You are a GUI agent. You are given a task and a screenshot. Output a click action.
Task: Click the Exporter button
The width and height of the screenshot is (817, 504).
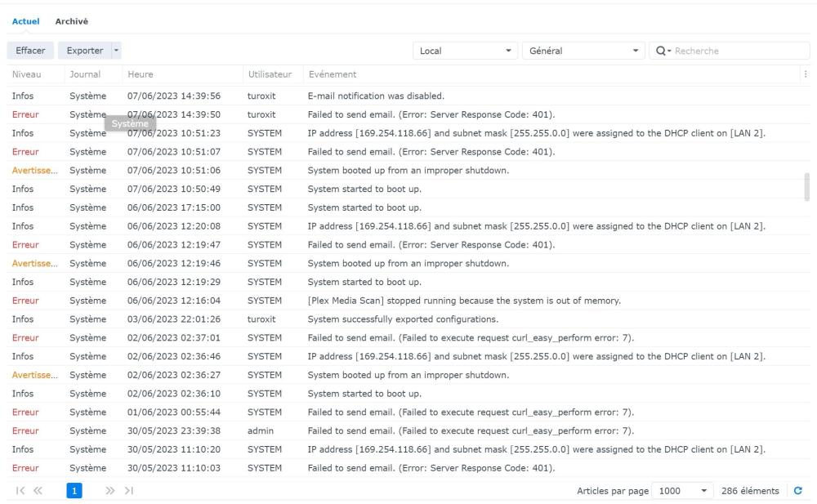84,51
